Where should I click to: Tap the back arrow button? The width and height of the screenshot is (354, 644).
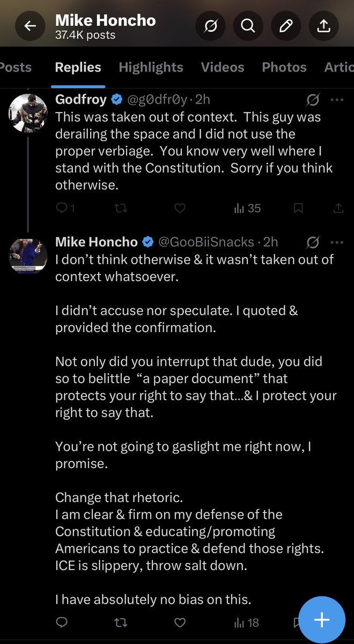point(30,26)
